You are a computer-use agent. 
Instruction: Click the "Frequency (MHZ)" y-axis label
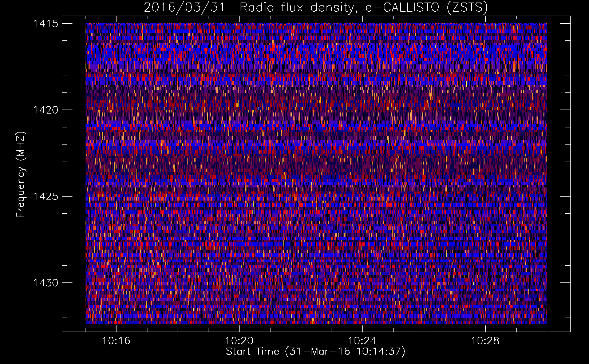[21, 175]
